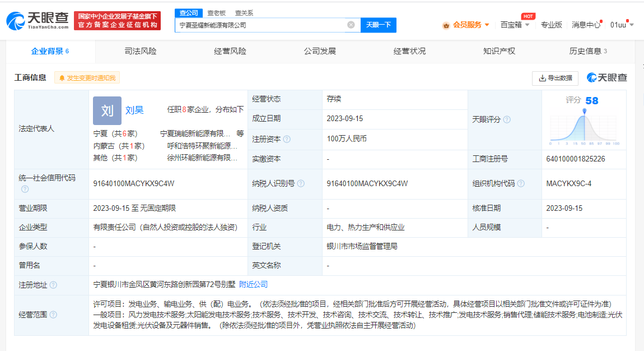Click the 天眼一下 search button
This screenshot has height=351, width=644.
click(x=379, y=25)
